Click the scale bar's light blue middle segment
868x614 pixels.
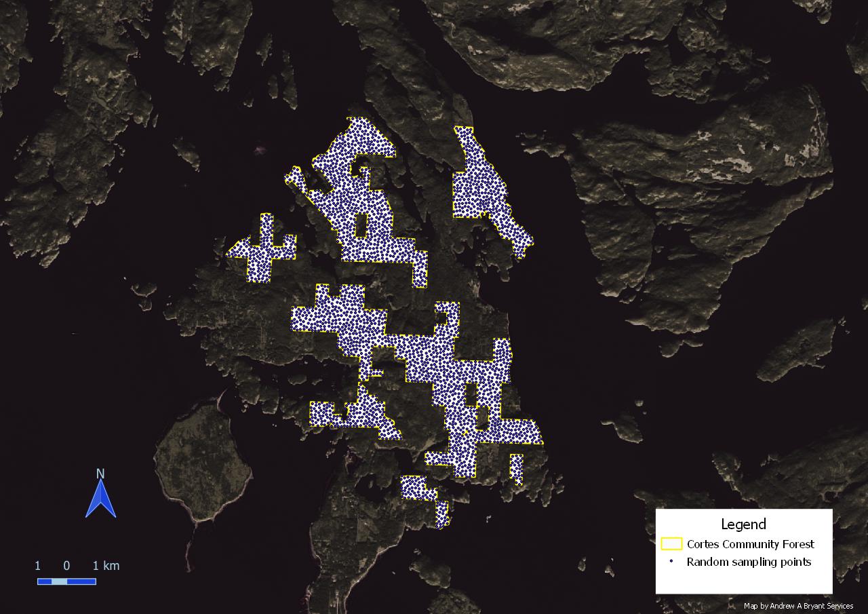(59, 581)
